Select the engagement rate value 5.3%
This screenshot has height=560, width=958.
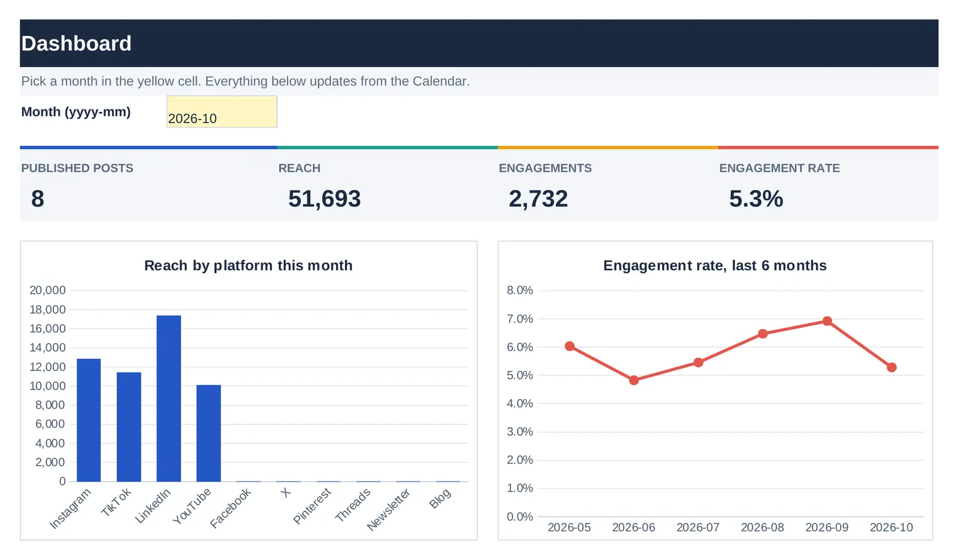coord(756,199)
